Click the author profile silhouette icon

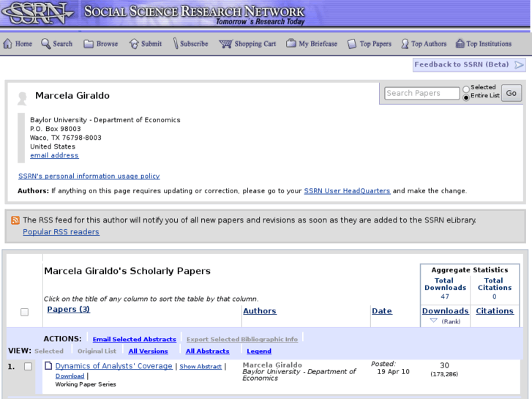pos(22,99)
